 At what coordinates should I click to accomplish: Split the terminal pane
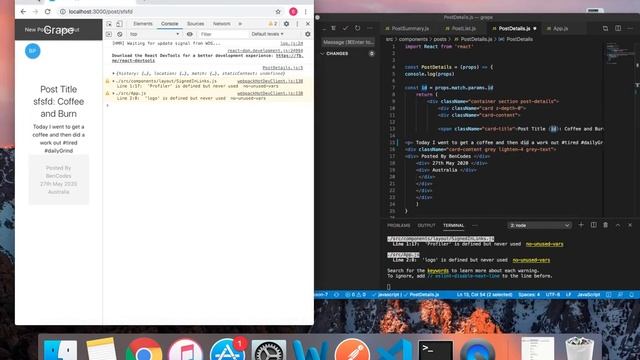593,225
